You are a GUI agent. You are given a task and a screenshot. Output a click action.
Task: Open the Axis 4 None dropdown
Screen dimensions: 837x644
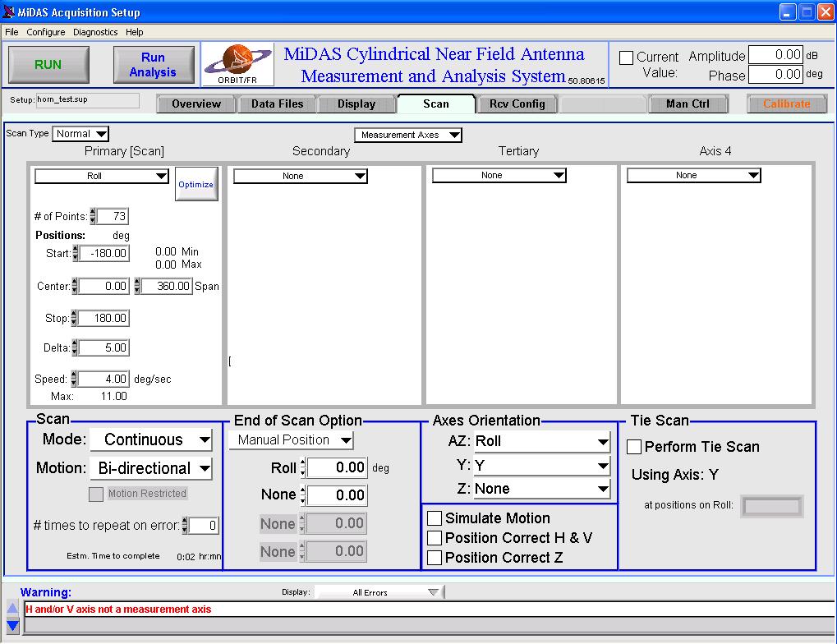[x=693, y=175]
